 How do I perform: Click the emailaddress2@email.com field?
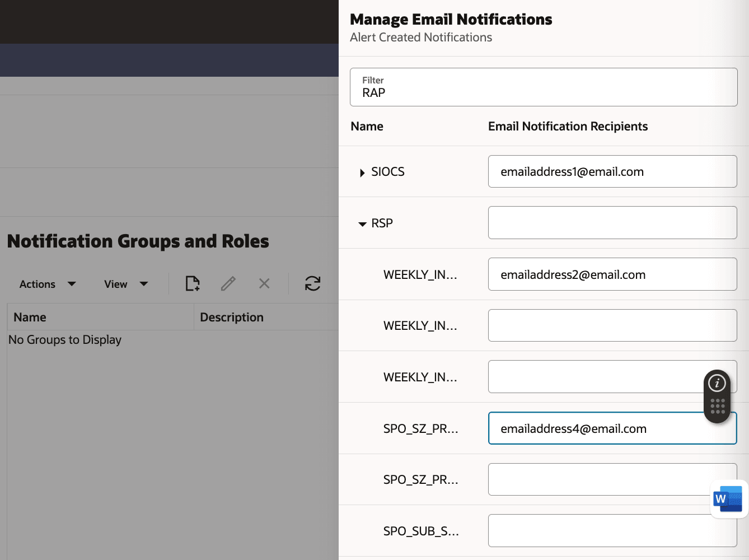(612, 274)
